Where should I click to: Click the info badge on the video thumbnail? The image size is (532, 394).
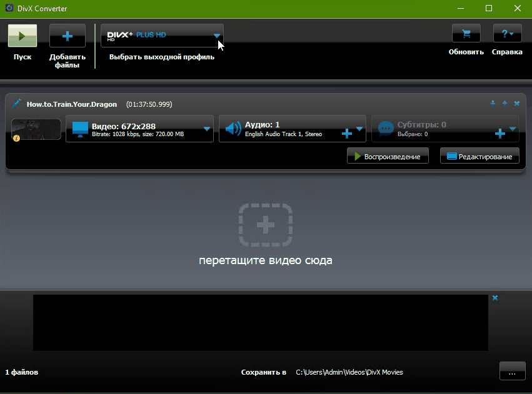coord(16,138)
